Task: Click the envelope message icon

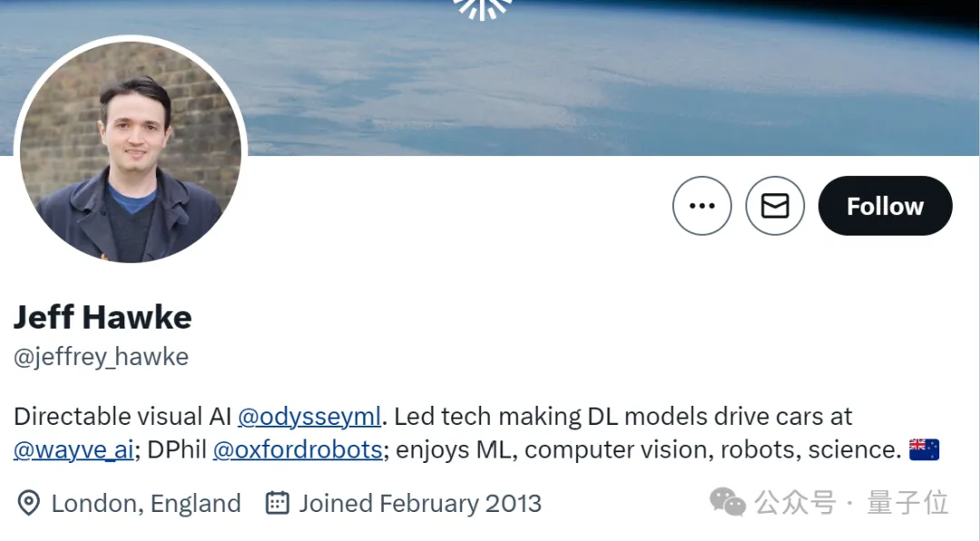Action: click(775, 206)
